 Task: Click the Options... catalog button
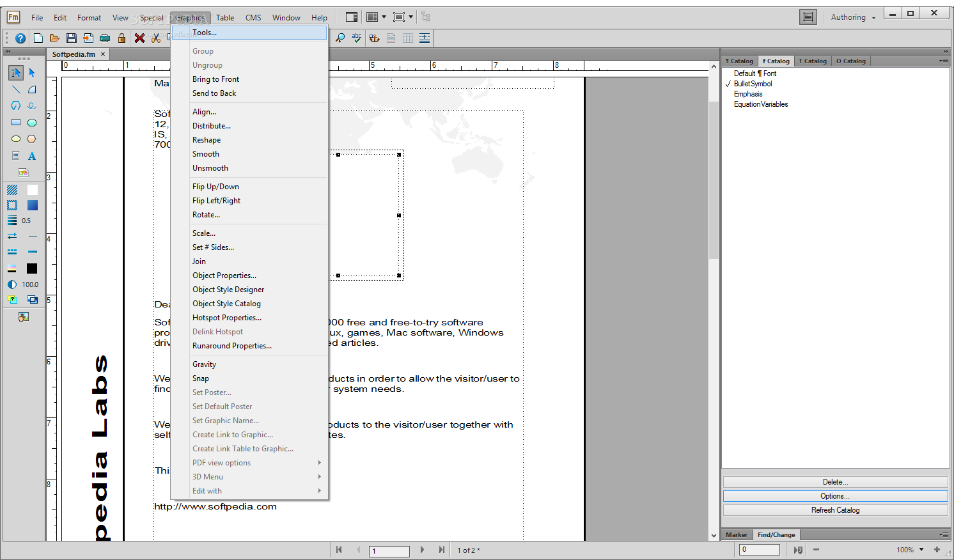[836, 496]
